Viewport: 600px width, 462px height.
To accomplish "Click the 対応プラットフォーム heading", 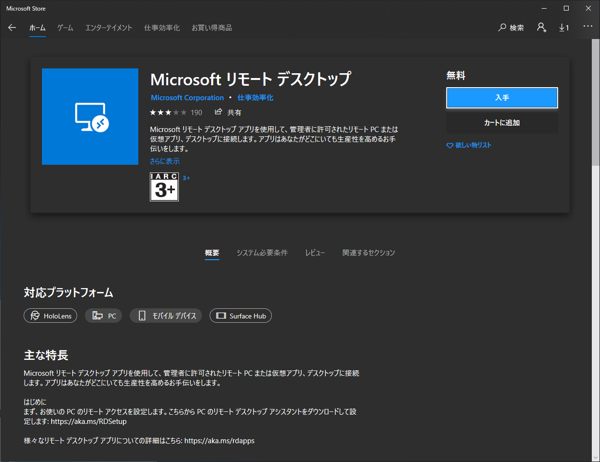I will click(68, 292).
